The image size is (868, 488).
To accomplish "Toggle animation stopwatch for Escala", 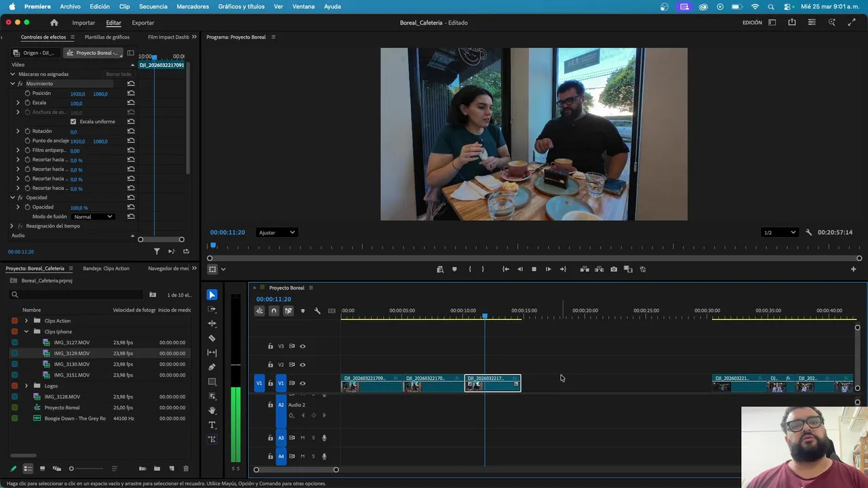I will [x=27, y=102].
